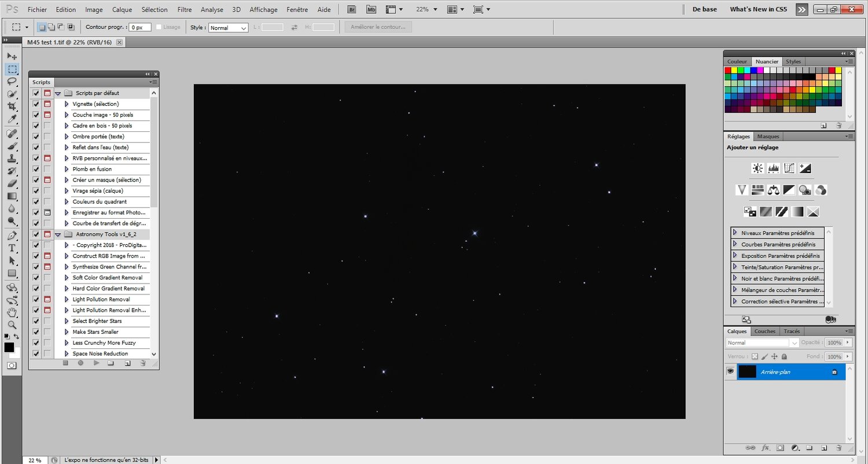Add a Brightness/Contrast adjustment
This screenshot has width=868, height=464.
[x=757, y=168]
